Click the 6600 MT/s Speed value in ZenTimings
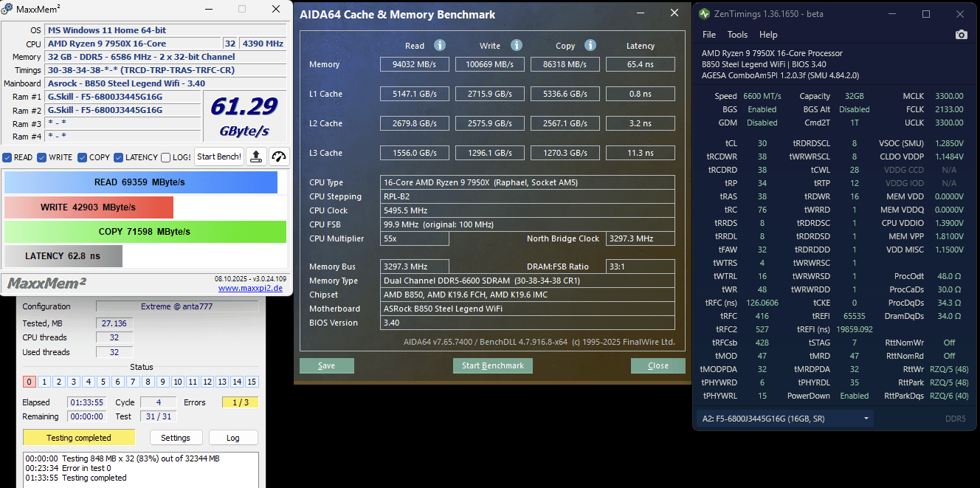This screenshot has height=488, width=980. 762,96
